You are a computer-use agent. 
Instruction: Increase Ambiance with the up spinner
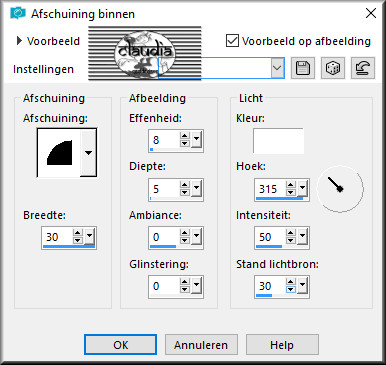point(185,233)
